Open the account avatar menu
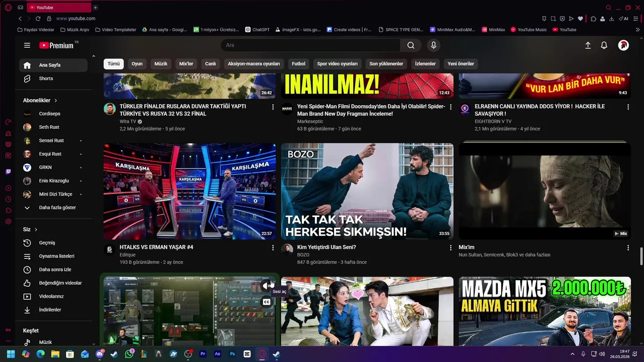The height and width of the screenshot is (362, 644). (623, 45)
